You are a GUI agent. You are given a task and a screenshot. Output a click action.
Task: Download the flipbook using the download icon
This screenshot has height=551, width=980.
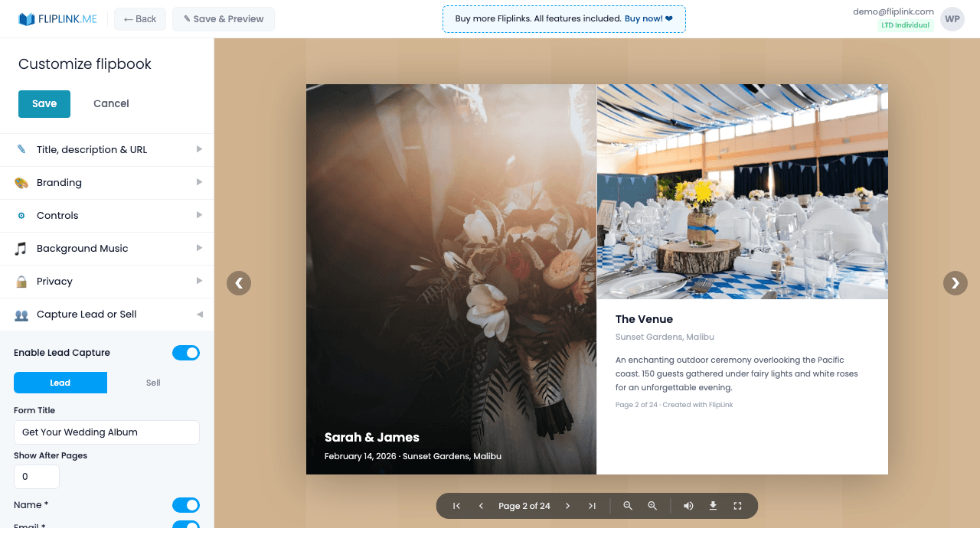click(713, 505)
